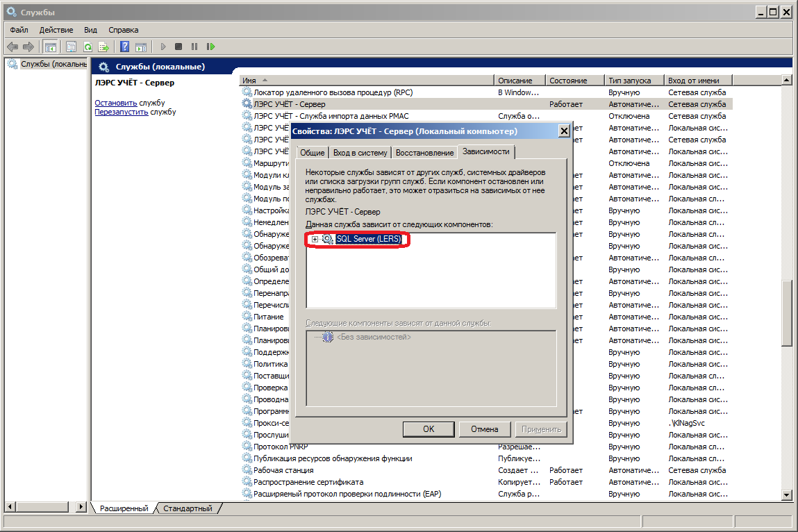Open the Действие menu
The height and width of the screenshot is (532, 798).
tap(56, 30)
